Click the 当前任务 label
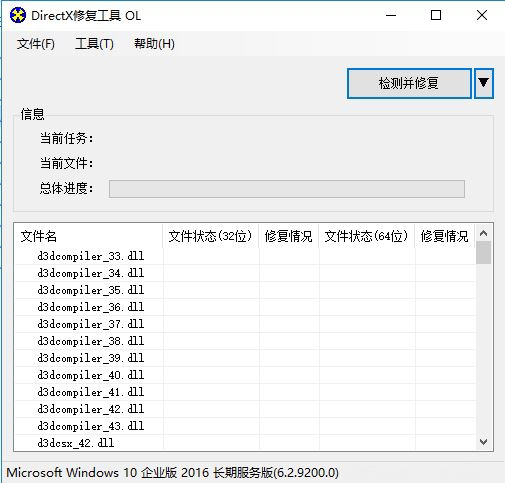 coord(66,138)
